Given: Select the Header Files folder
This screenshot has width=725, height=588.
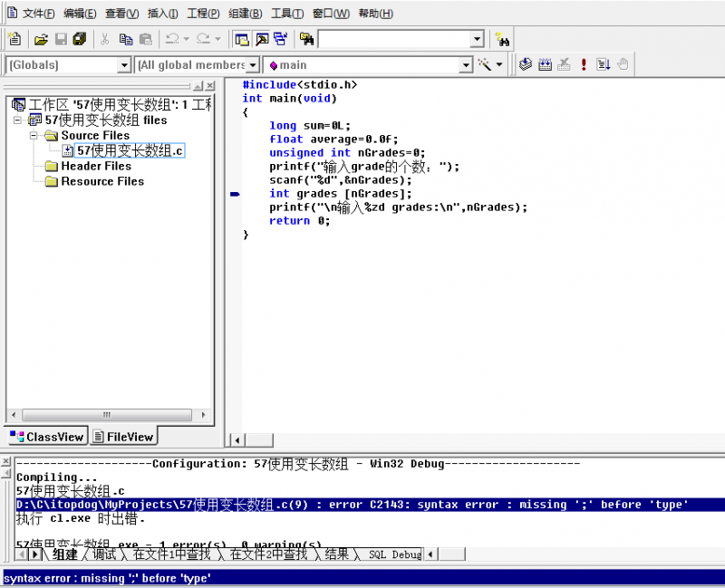Looking at the screenshot, I should [x=95, y=166].
